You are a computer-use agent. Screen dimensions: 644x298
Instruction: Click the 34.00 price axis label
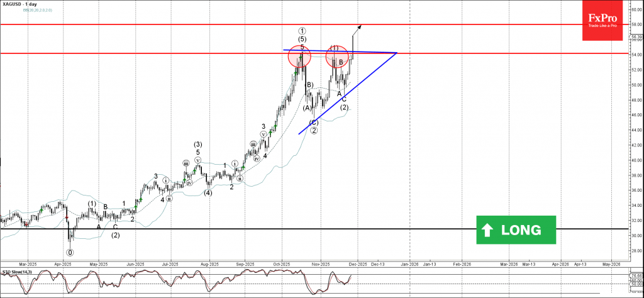pos(636,206)
